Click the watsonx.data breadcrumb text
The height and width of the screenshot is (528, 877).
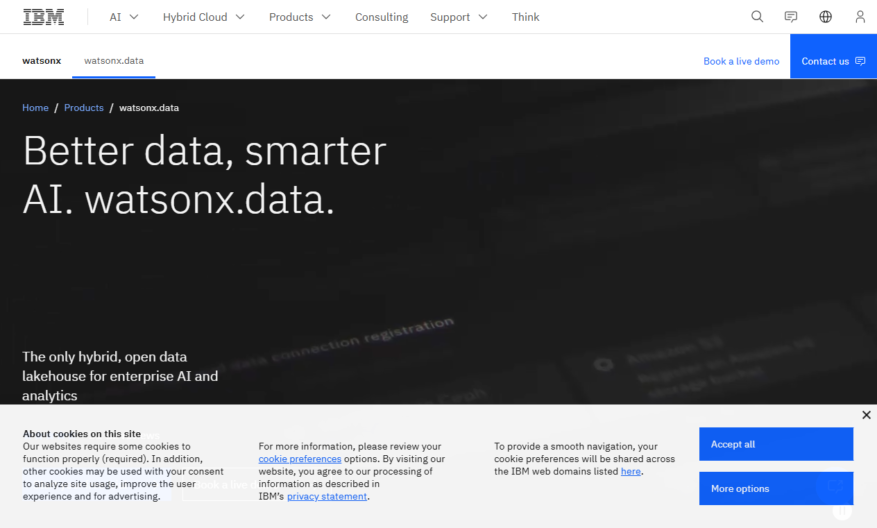(149, 107)
